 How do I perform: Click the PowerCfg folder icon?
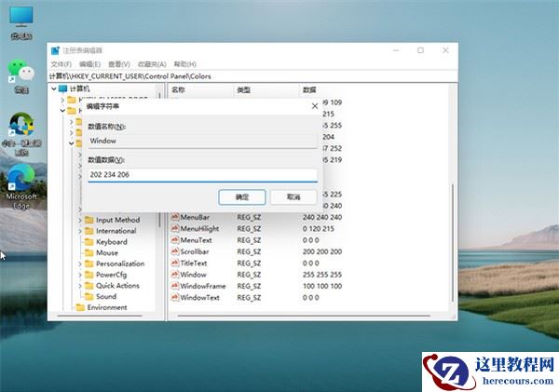click(89, 275)
